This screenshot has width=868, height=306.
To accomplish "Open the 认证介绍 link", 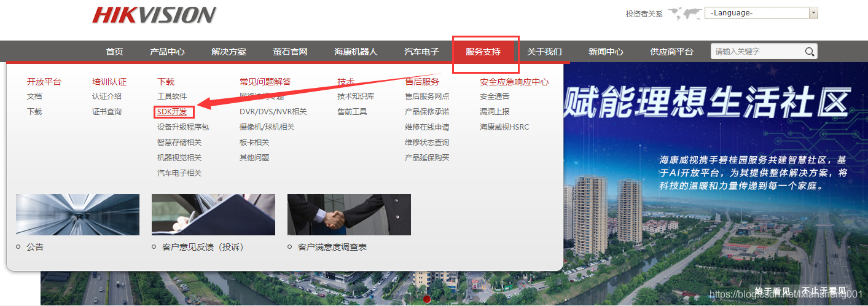I will pos(107,96).
